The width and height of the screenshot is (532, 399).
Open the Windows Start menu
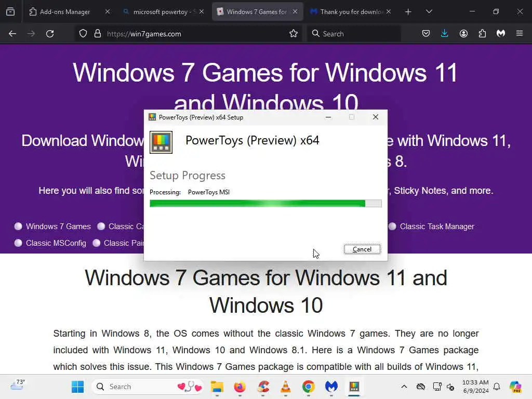tap(78, 387)
